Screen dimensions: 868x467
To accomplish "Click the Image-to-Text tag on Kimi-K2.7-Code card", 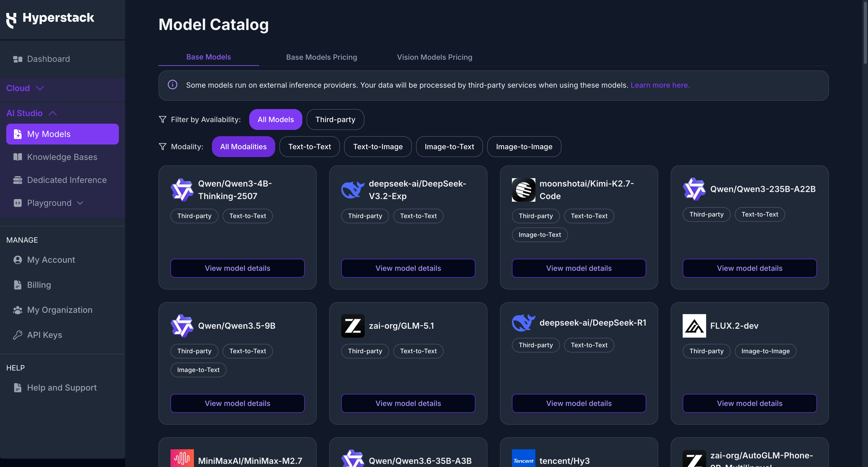I will (540, 235).
